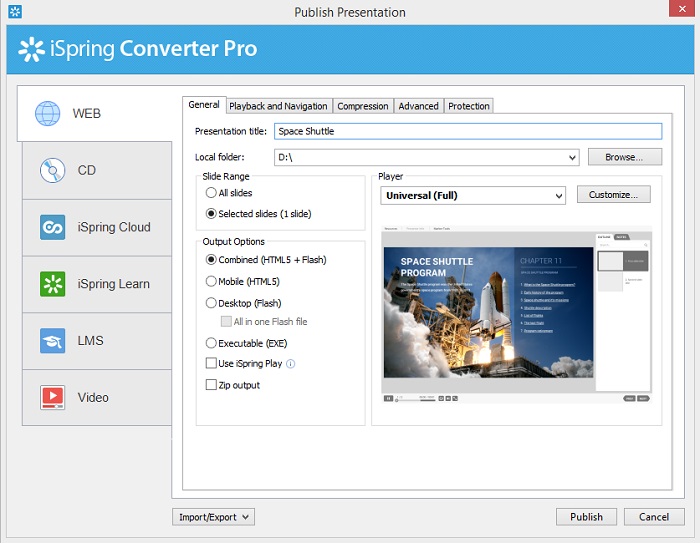Select the Selected slides radio option
Viewport: 700px width, 543px height.
click(x=211, y=213)
